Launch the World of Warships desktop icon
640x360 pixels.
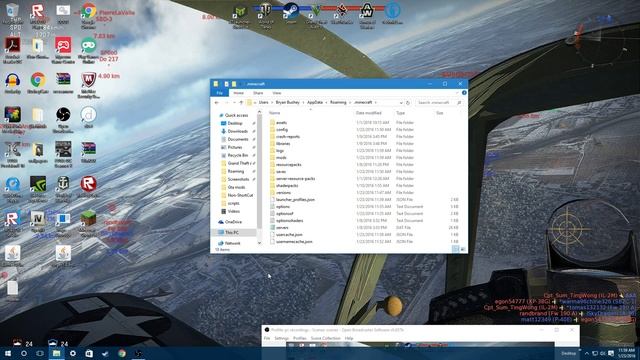pos(63,189)
